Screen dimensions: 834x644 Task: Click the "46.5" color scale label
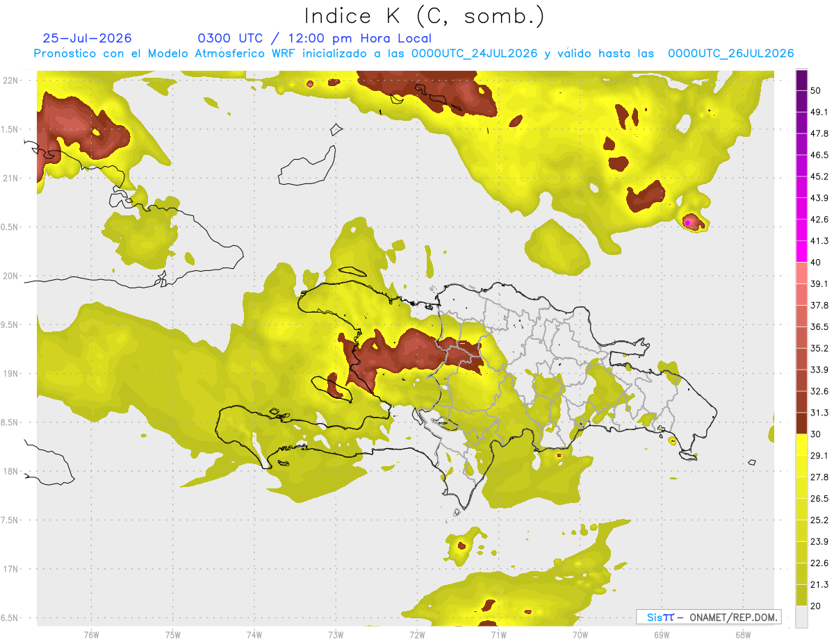pyautogui.click(x=819, y=155)
